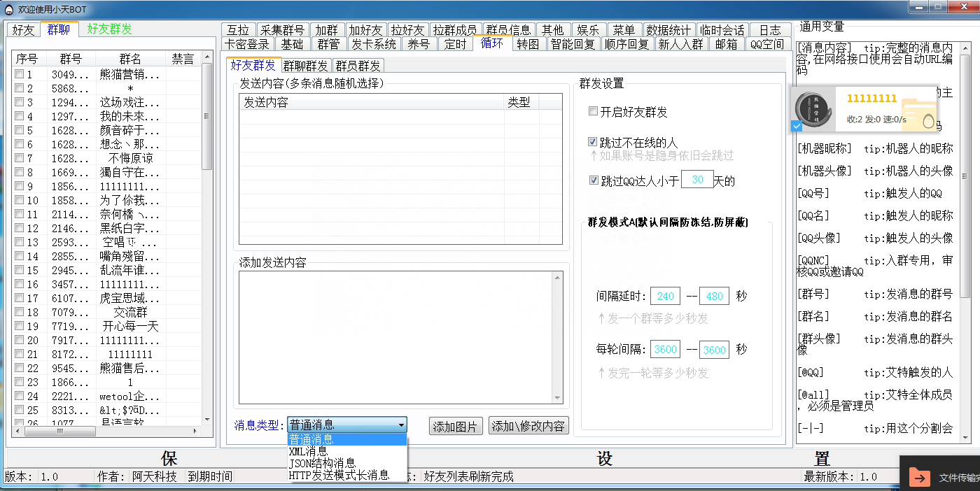Image resolution: width=980 pixels, height=491 pixels.
Task: Switch to the 群聊群发 tab
Action: (x=306, y=66)
